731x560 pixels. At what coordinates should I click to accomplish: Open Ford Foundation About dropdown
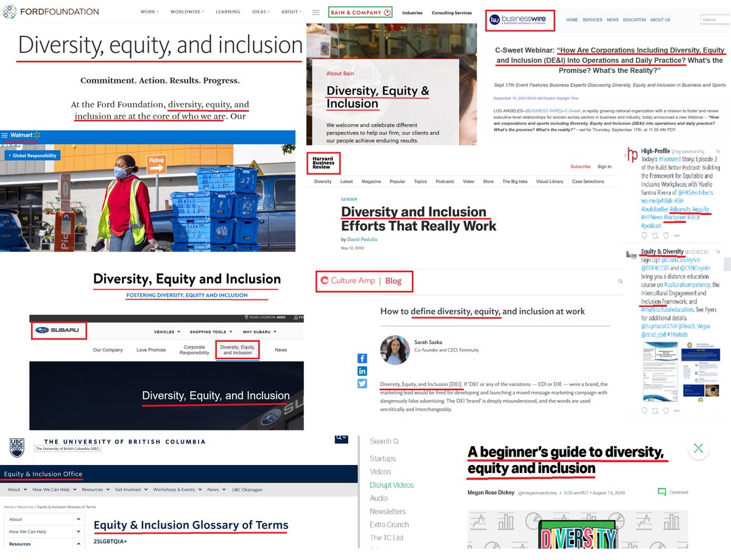point(291,12)
